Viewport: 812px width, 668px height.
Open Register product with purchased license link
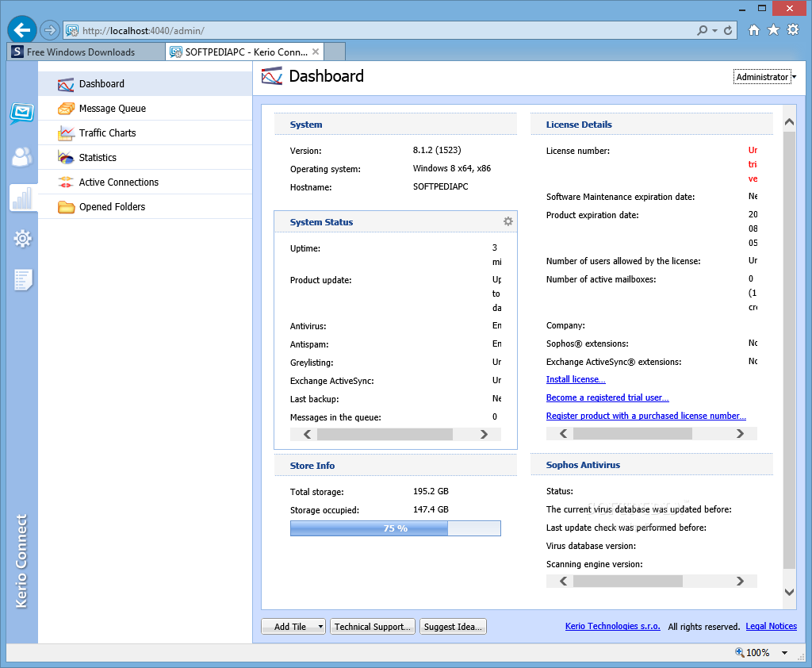coord(645,416)
